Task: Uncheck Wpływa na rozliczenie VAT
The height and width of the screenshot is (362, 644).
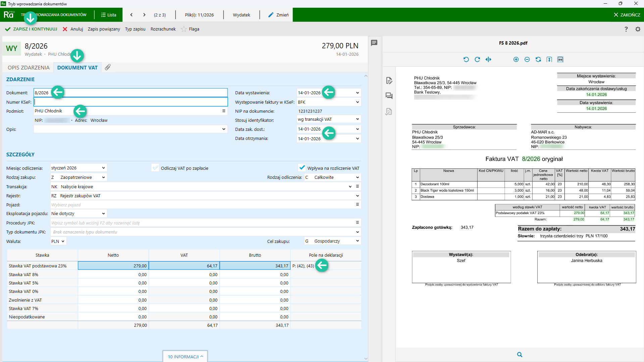Action: pyautogui.click(x=302, y=168)
